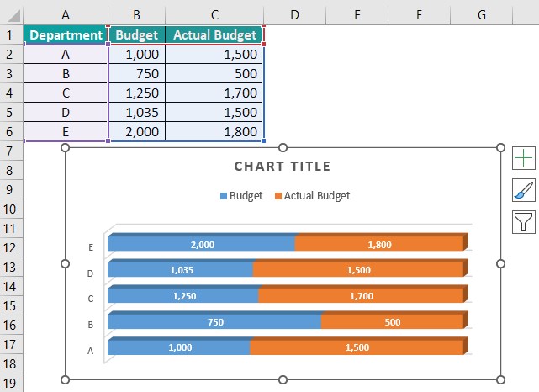
Task: Click the chart's top-center resize handle
Action: coord(283,148)
